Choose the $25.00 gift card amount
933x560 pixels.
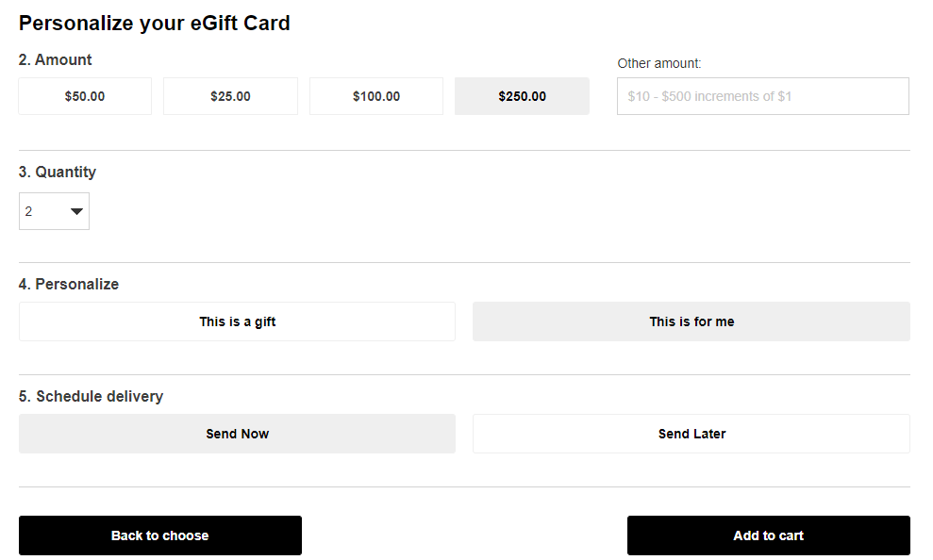[230, 96]
